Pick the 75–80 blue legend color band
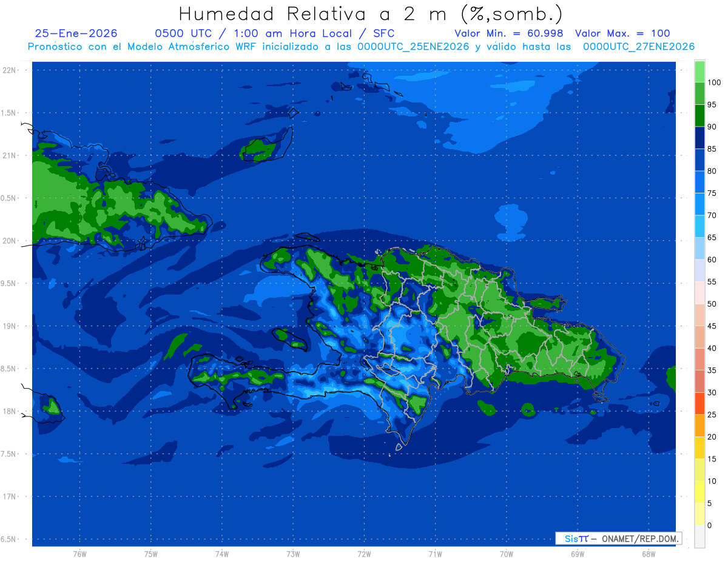Viewport: 728px width, 562px height. click(x=699, y=182)
